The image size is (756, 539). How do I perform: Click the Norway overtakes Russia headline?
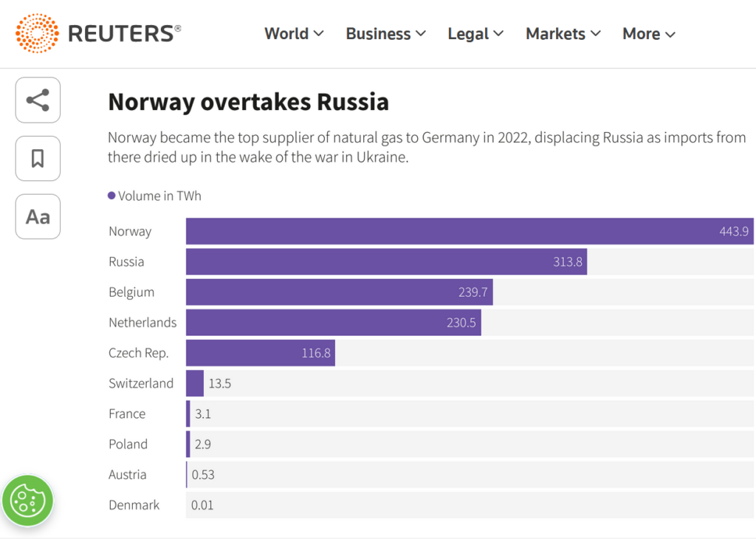248,102
